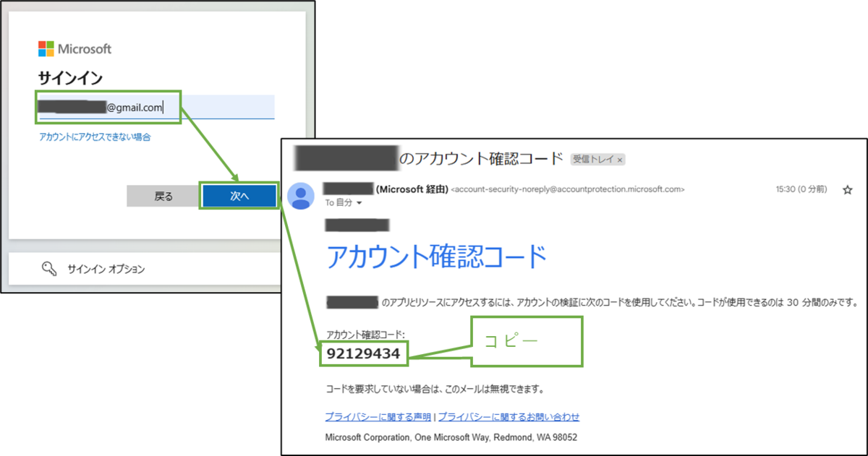This screenshot has width=868, height=456.
Task: Click the 戻る button
Action: click(163, 197)
